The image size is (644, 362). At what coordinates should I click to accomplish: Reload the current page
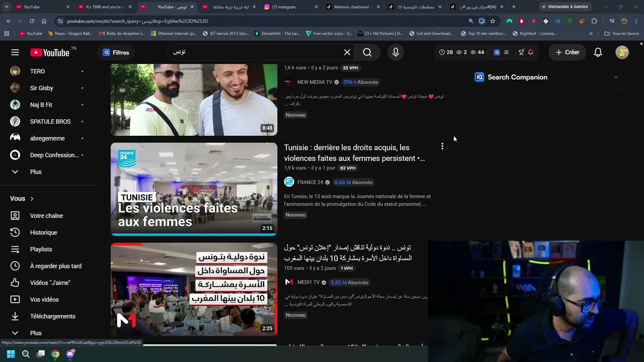(x=32, y=21)
